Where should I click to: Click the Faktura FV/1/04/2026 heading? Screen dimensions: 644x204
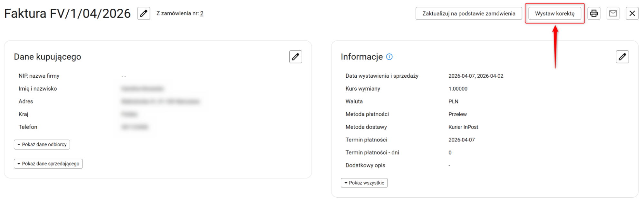(x=67, y=14)
